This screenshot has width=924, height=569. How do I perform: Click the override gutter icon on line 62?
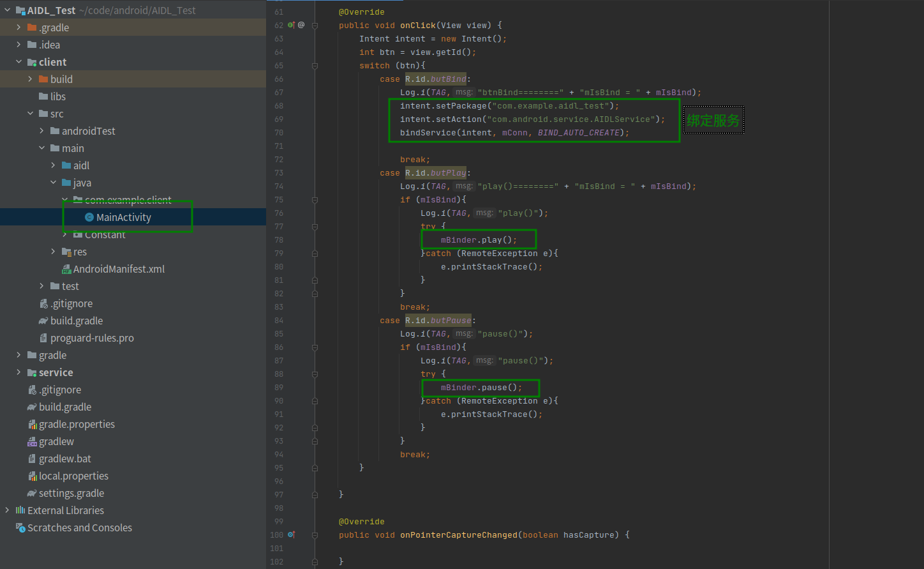point(291,25)
